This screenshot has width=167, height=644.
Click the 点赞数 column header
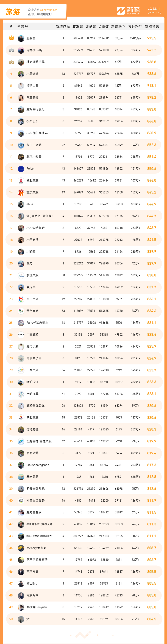click(x=103, y=27)
